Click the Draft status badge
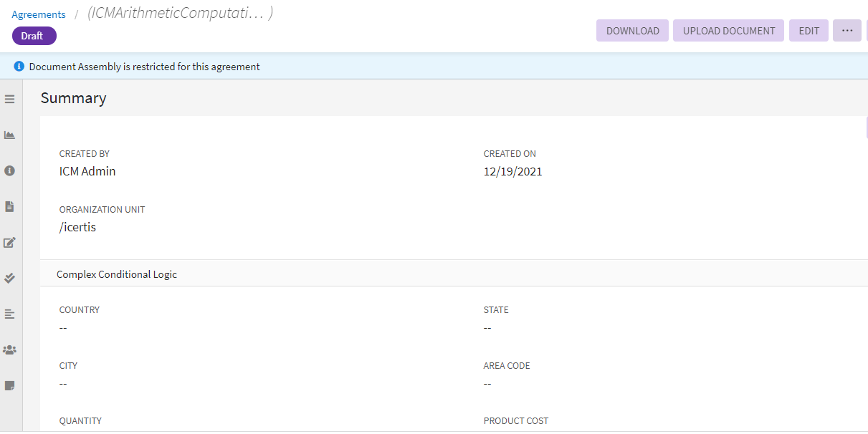 coord(34,36)
